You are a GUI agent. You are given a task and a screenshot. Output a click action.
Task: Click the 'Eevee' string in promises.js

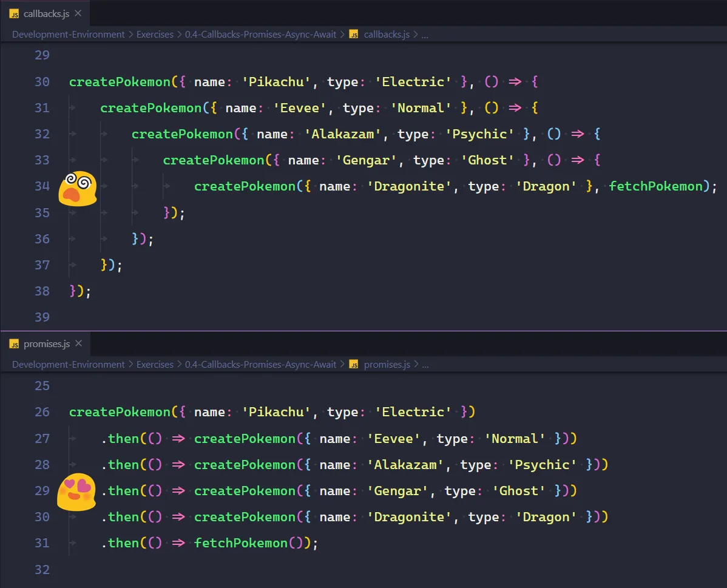pyautogui.click(x=394, y=438)
